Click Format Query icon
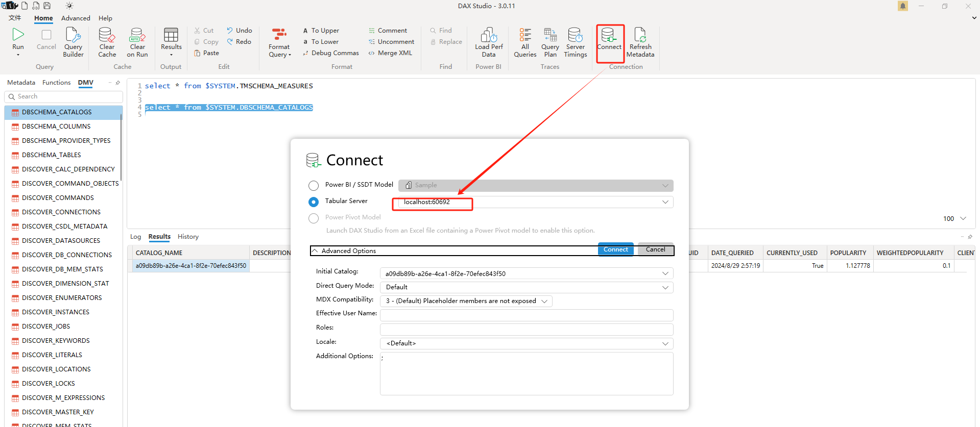Screen dimensions: 980x427 [279, 35]
